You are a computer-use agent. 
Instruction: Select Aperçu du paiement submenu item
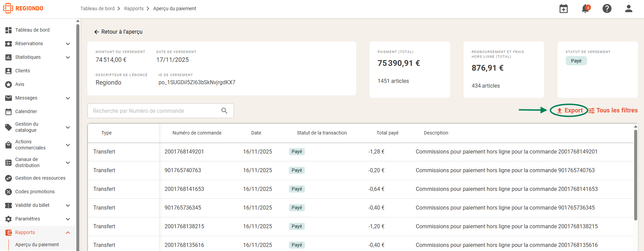(x=37, y=245)
